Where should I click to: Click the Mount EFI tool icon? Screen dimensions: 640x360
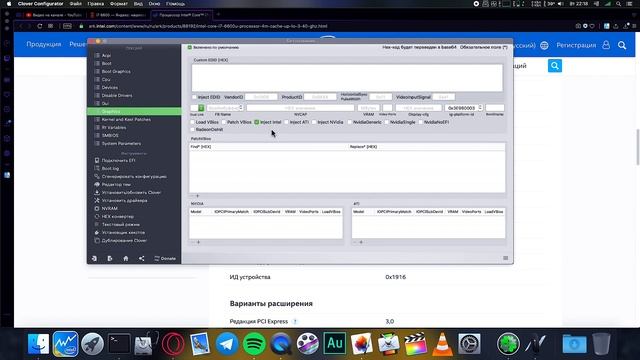tap(97, 160)
